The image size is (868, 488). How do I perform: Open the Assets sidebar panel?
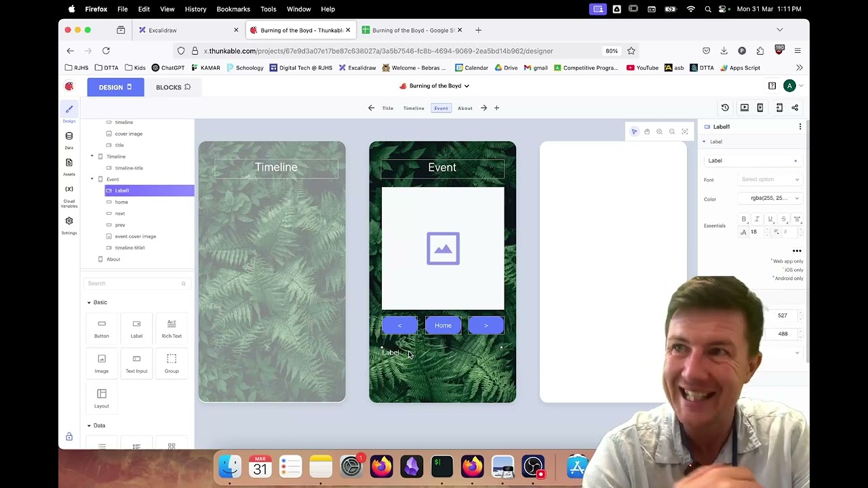point(69,166)
